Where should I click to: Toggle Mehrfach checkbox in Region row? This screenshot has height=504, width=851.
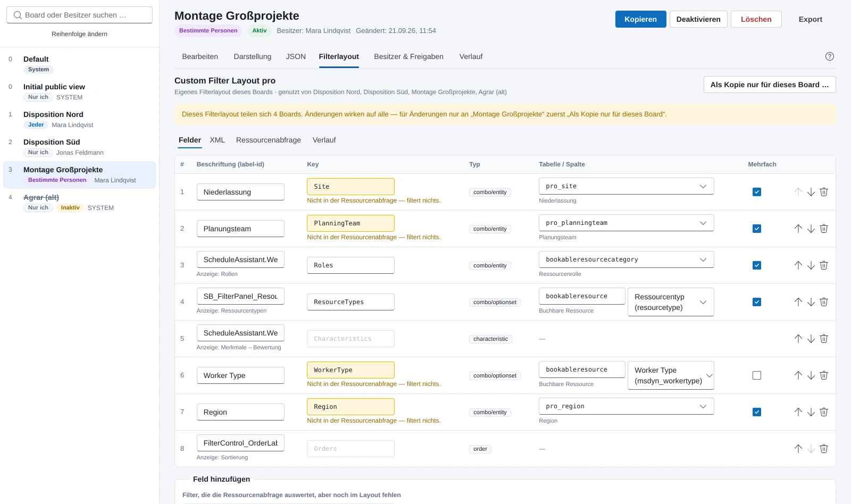click(757, 412)
